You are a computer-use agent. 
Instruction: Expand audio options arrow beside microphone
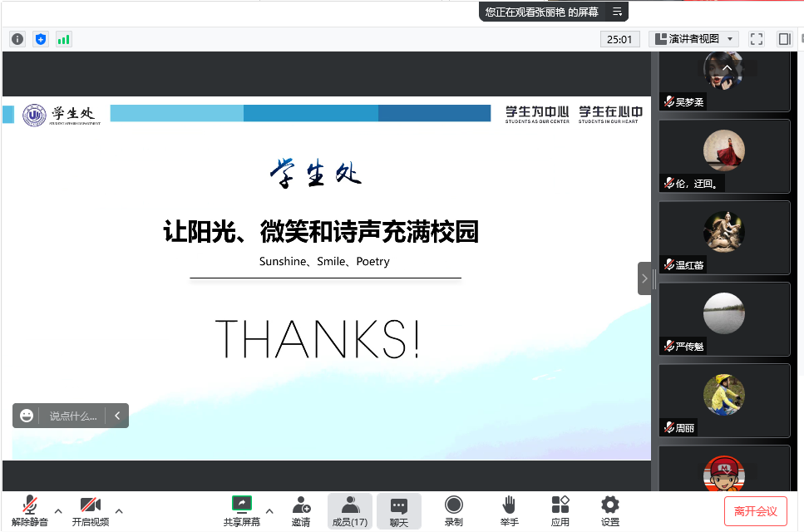tap(58, 510)
